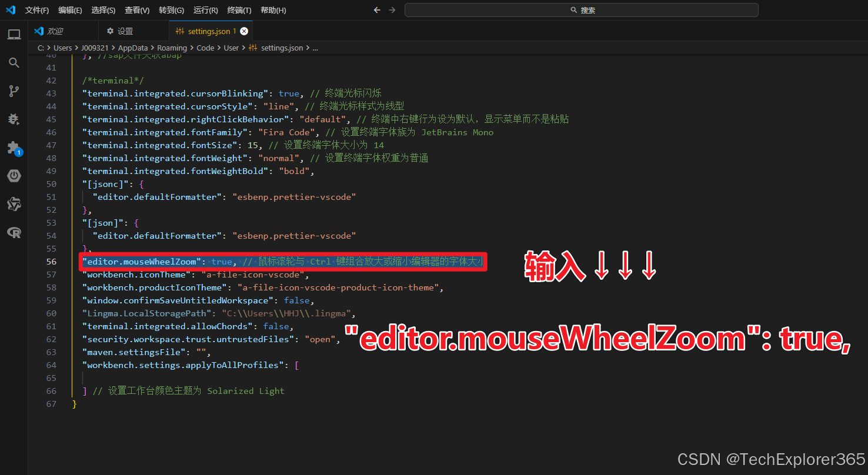Open the 转到(G) menu
The height and width of the screenshot is (475, 868).
[171, 10]
